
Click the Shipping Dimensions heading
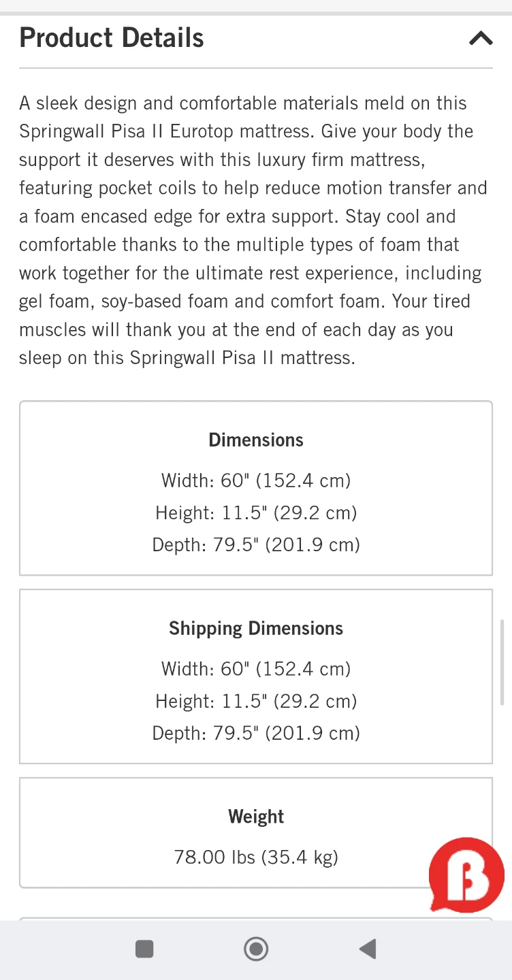pyautogui.click(x=256, y=628)
